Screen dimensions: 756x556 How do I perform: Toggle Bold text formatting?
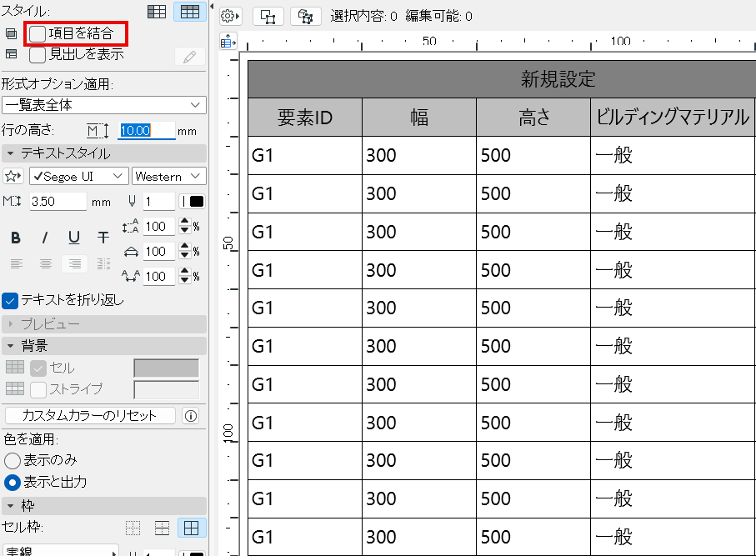(x=16, y=238)
